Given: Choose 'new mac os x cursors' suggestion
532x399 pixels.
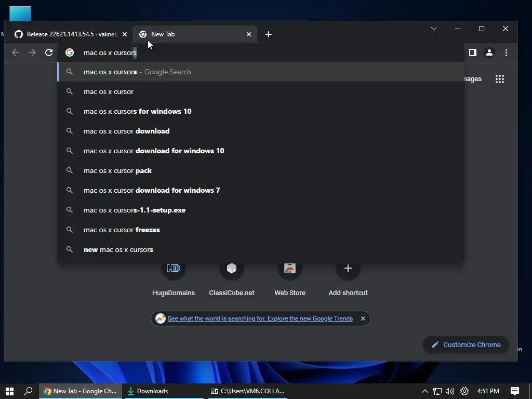Looking at the screenshot, I should (x=261, y=250).
